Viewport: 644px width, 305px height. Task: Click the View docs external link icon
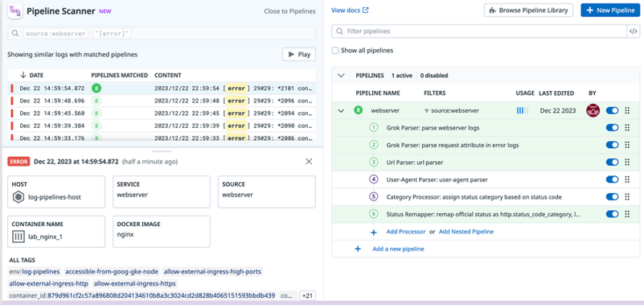[x=366, y=10]
